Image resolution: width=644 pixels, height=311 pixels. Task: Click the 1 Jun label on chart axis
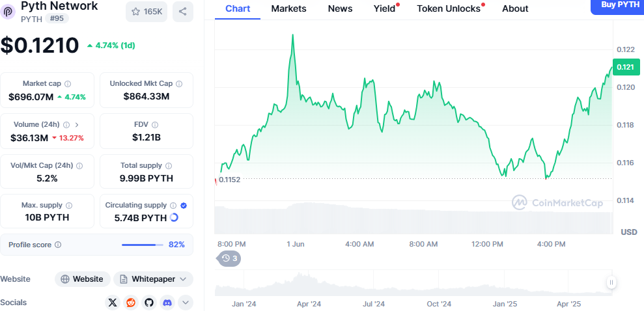point(296,244)
